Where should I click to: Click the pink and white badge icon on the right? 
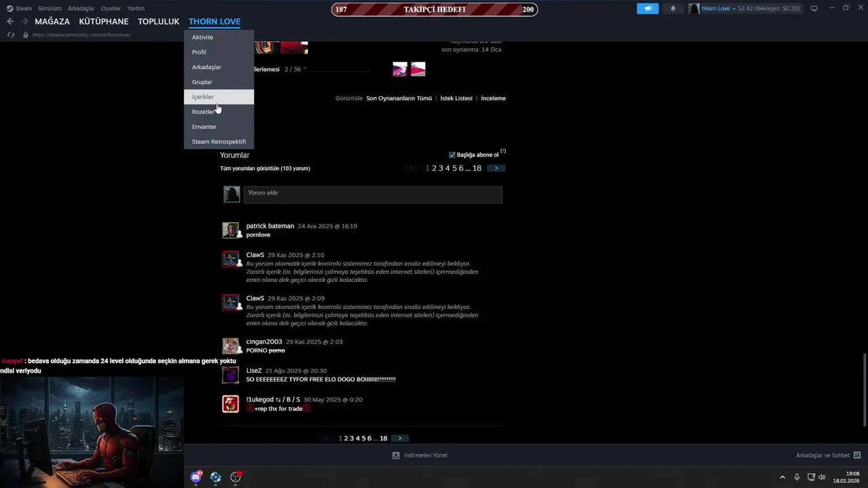(x=418, y=69)
